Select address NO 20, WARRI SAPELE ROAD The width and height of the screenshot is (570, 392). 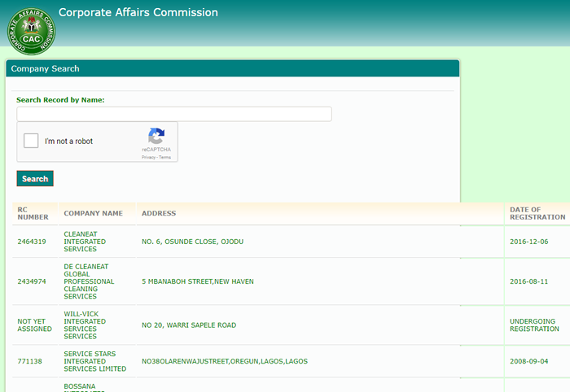pyautogui.click(x=189, y=325)
